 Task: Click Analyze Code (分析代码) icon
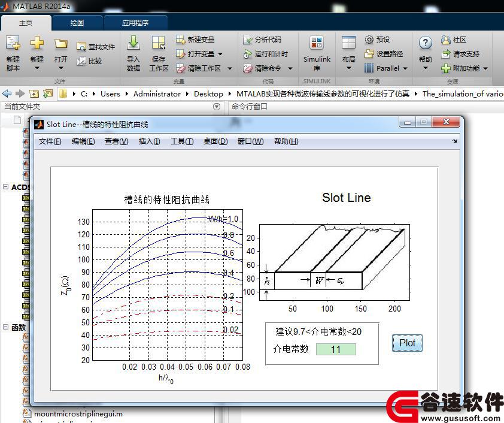(x=247, y=40)
